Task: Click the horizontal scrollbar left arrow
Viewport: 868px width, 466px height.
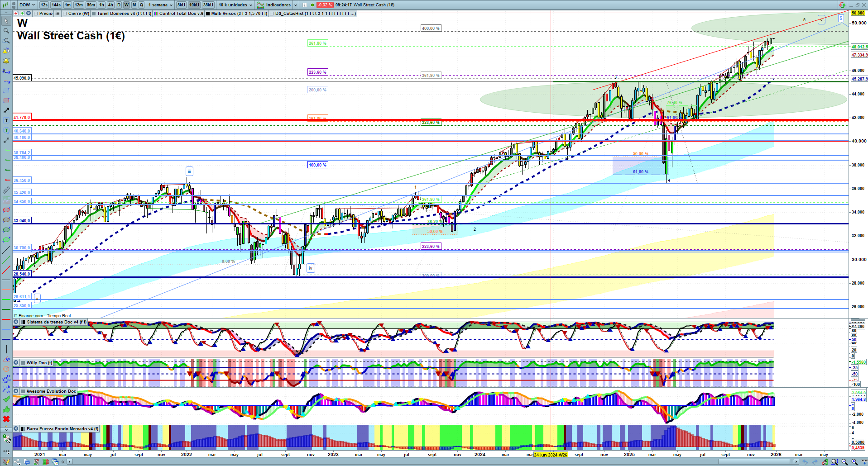Action: tap(69, 462)
